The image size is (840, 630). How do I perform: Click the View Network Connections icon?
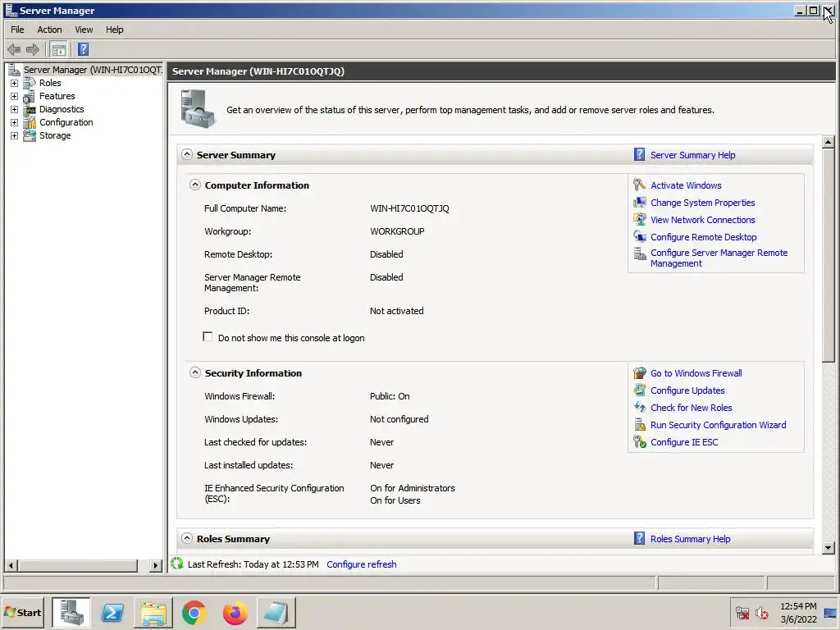tap(639, 220)
